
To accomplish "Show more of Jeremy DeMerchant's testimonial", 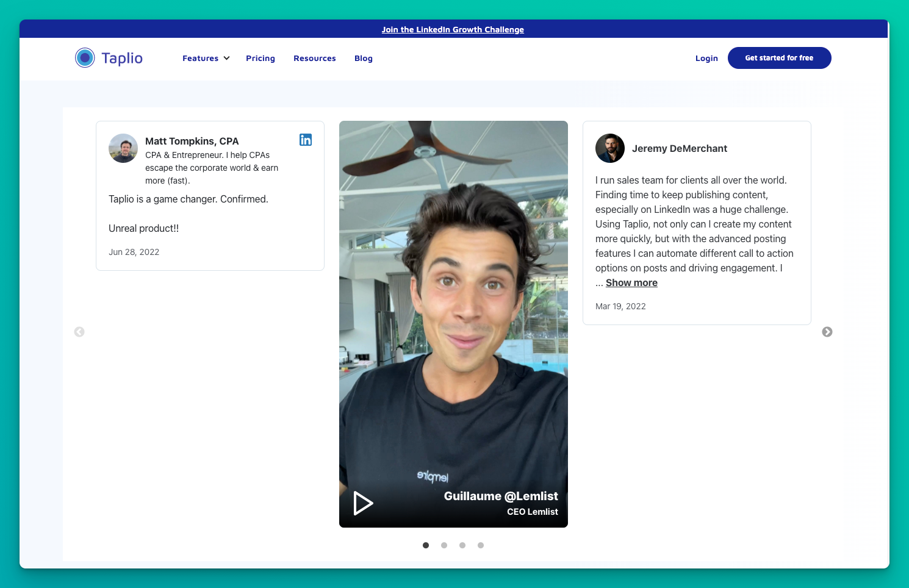I will (x=631, y=283).
